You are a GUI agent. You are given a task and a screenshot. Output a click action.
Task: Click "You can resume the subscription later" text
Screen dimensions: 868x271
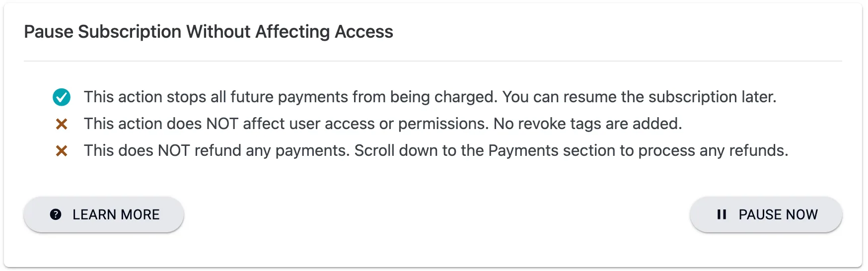pos(639,97)
